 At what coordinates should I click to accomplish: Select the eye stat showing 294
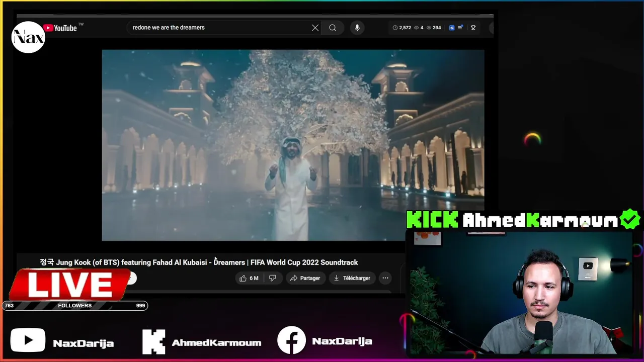pos(434,28)
